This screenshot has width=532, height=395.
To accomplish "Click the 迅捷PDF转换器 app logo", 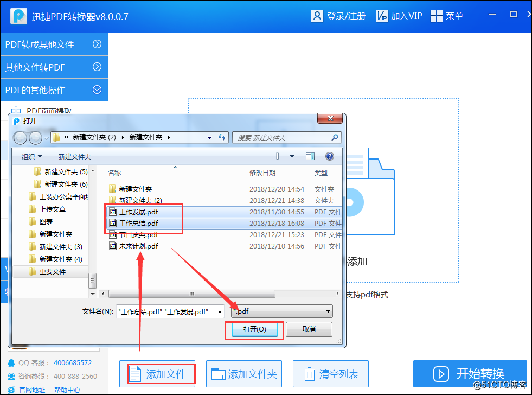I will tap(18, 16).
